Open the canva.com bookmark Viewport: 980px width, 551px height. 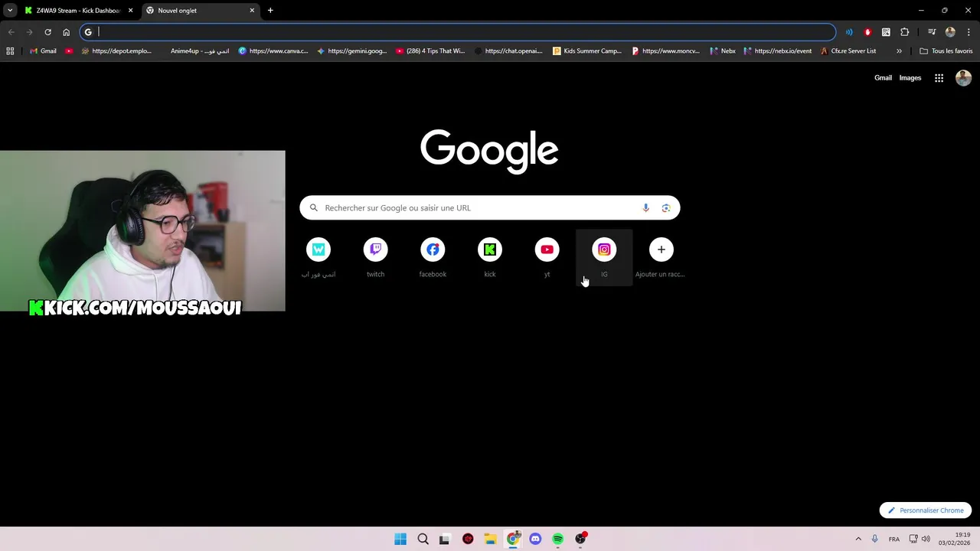pyautogui.click(x=273, y=51)
